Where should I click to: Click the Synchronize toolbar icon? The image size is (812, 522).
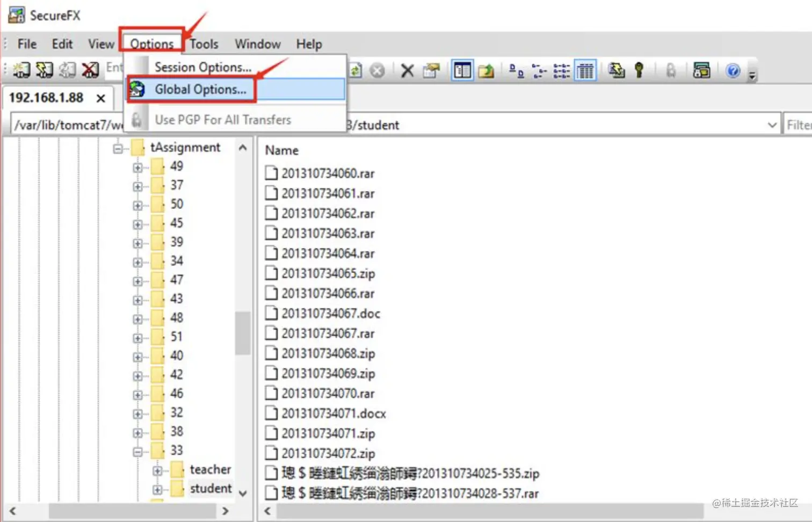[x=617, y=70]
